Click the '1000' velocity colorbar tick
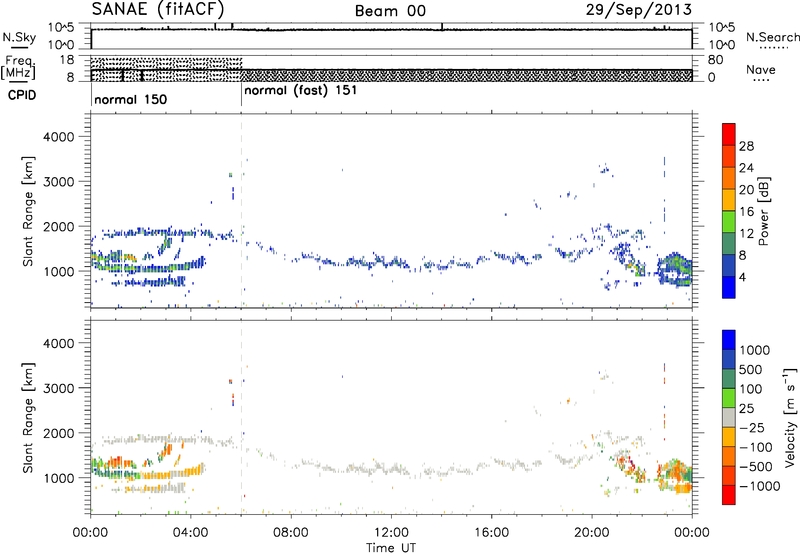Image resolution: width=800 pixels, height=554 pixels. tap(755, 350)
